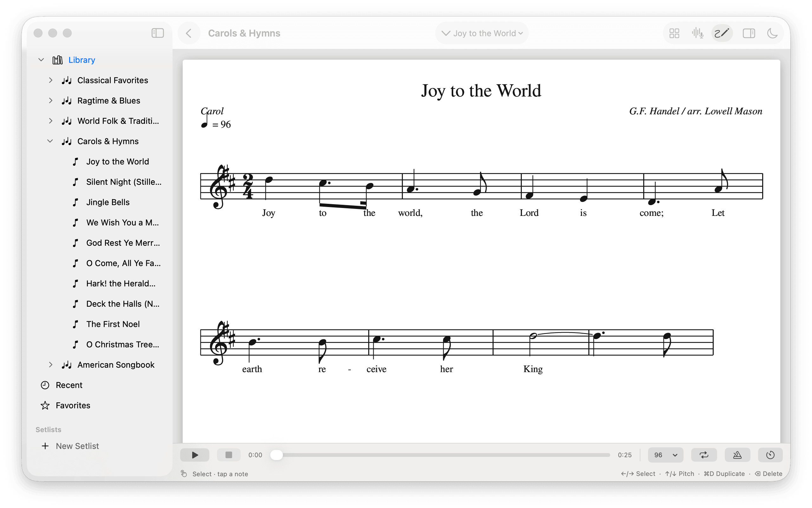The image size is (812, 508).
Task: Activate the audio waveform microphone icon
Action: pos(697,33)
